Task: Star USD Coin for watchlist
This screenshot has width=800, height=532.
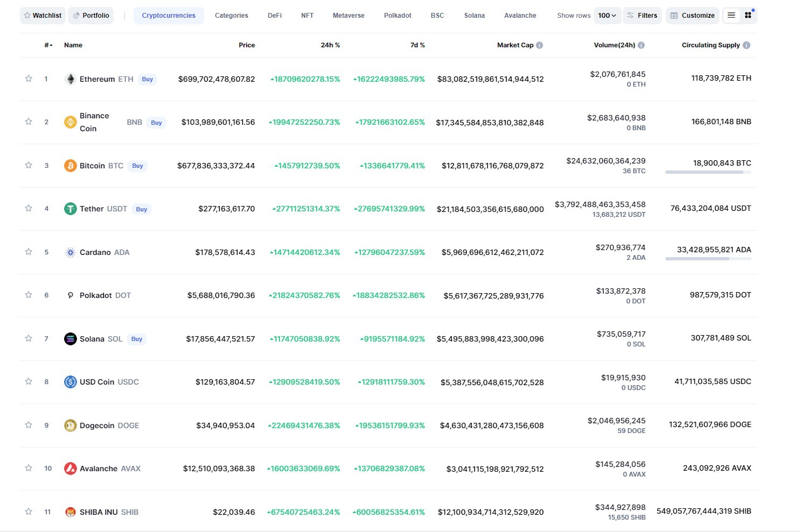Action: 29,381
